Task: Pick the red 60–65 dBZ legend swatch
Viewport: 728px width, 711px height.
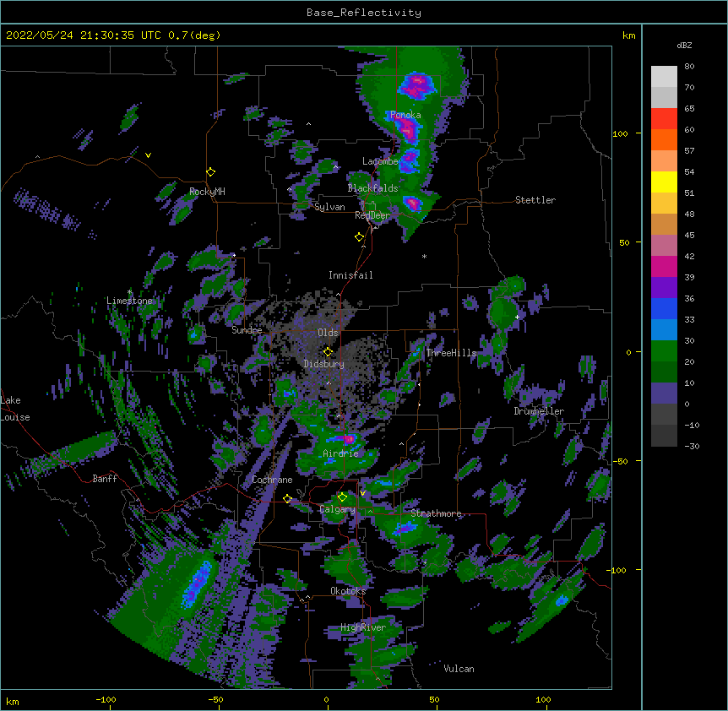Action: [664, 119]
